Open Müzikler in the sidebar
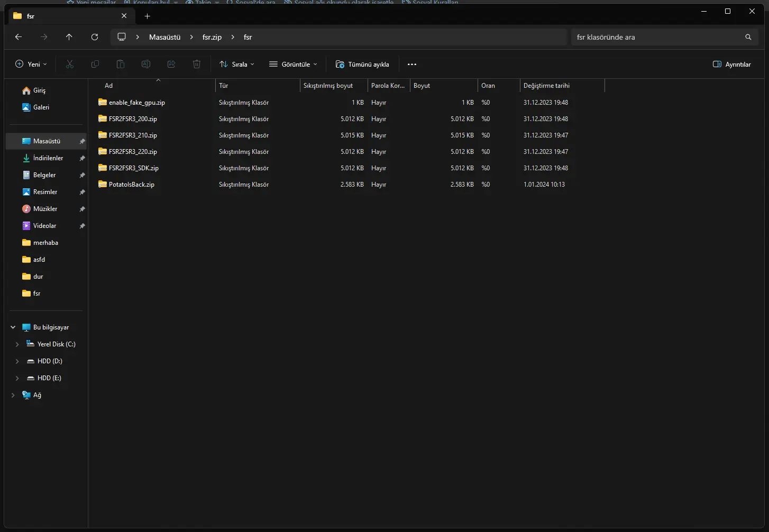The width and height of the screenshot is (769, 532). click(x=40, y=209)
